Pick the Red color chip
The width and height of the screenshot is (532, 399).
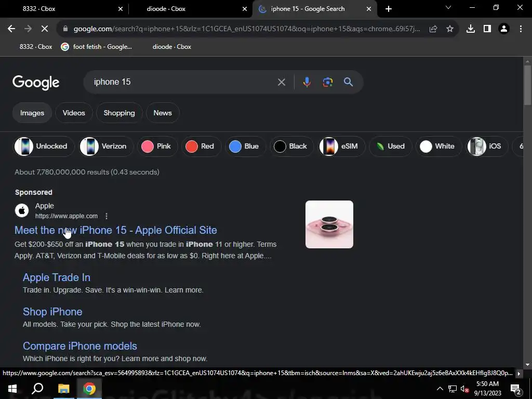201,146
